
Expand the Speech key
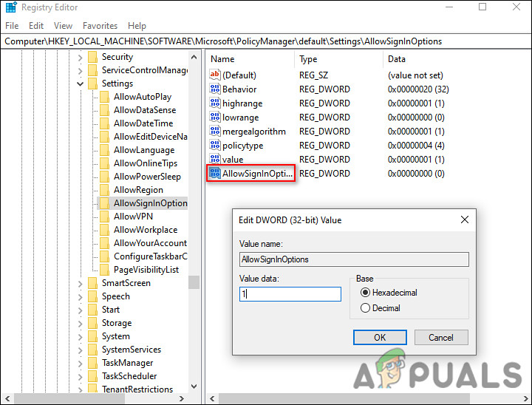[80, 296]
